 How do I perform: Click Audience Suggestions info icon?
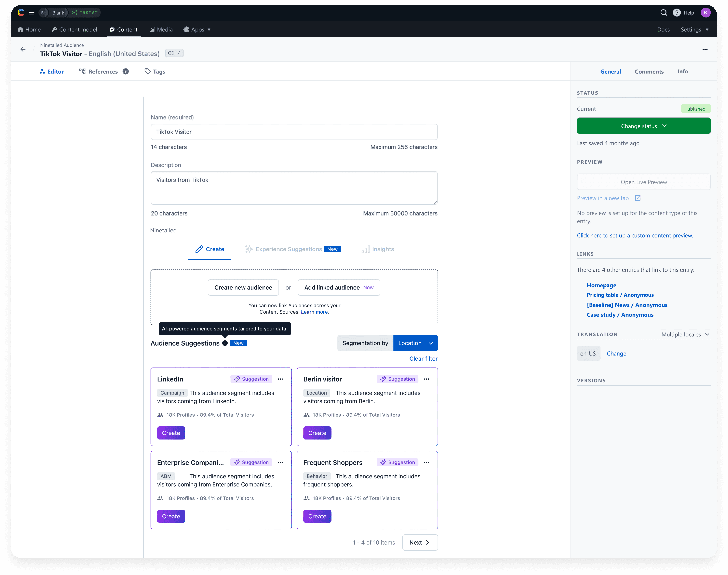225,343
